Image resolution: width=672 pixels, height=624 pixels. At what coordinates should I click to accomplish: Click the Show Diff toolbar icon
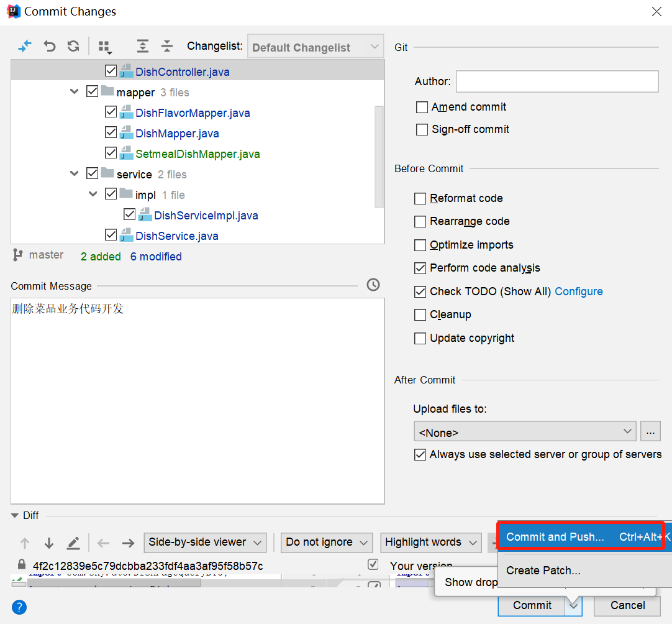pos(25,47)
